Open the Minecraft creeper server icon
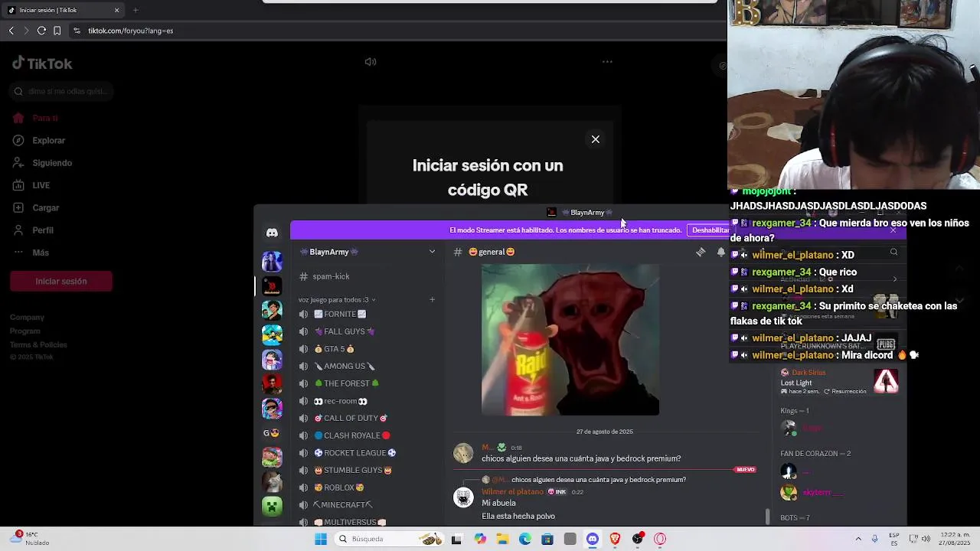This screenshot has width=980, height=551. tap(272, 506)
